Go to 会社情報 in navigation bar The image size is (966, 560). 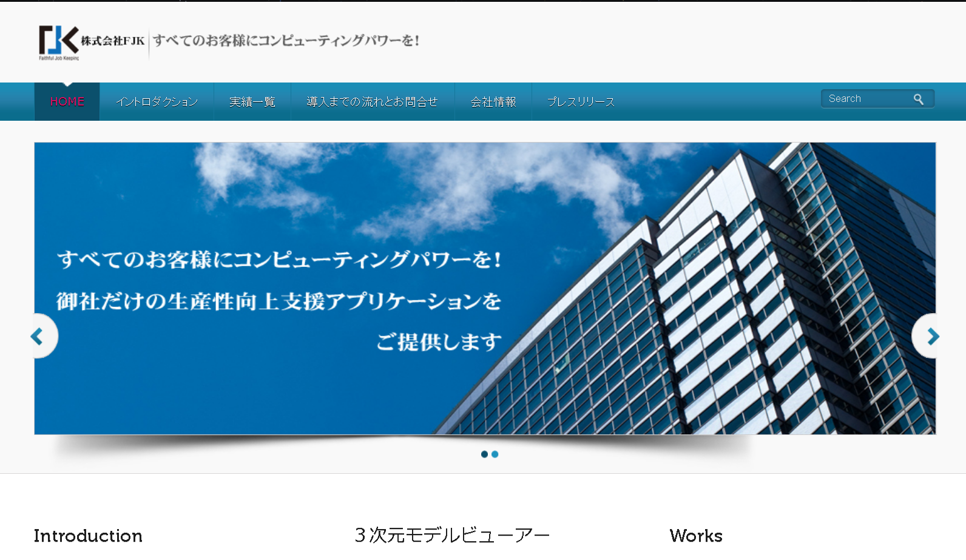(493, 102)
